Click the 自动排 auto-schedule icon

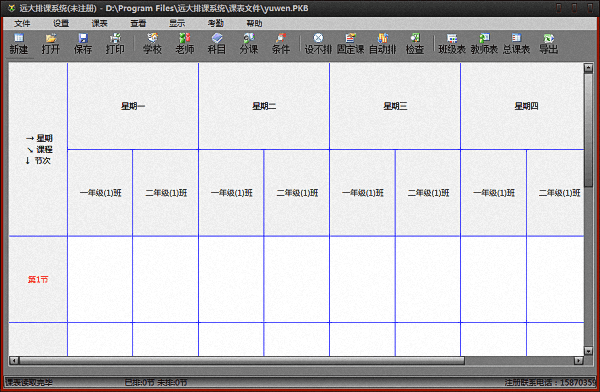(x=382, y=44)
